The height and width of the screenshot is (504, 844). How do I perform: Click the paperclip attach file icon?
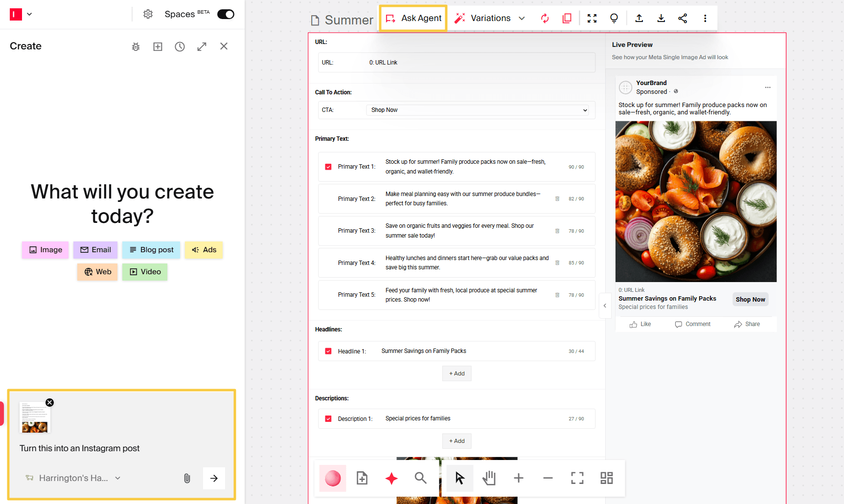(x=187, y=478)
